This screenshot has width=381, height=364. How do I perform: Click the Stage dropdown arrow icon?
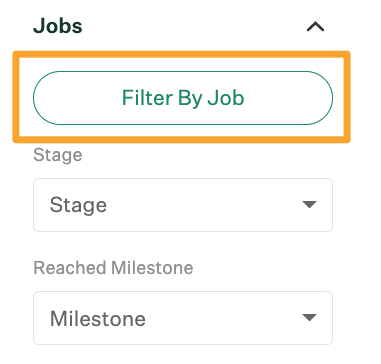pyautogui.click(x=309, y=204)
